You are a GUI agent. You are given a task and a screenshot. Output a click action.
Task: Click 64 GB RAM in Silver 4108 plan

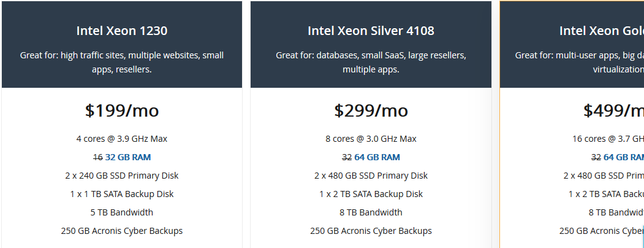[377, 157]
